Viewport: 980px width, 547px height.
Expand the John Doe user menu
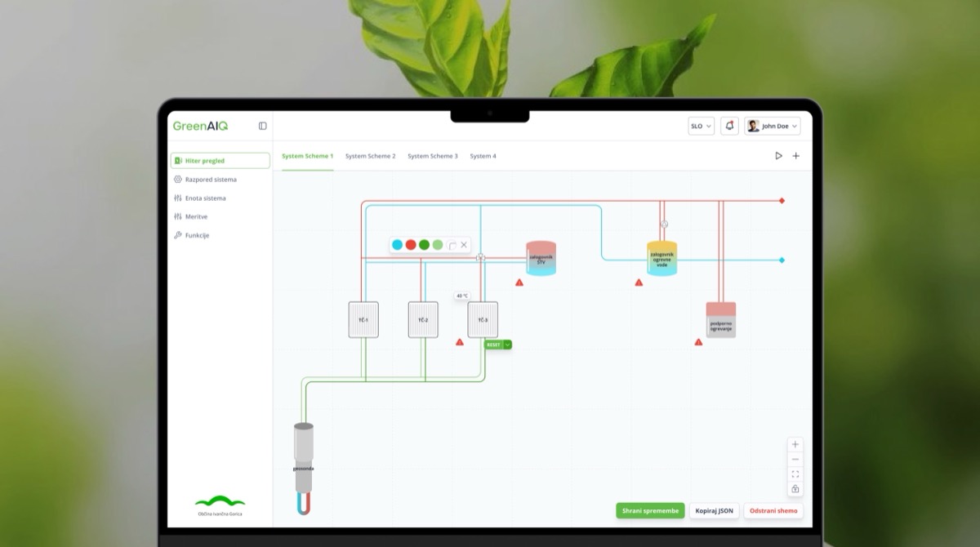tap(772, 126)
